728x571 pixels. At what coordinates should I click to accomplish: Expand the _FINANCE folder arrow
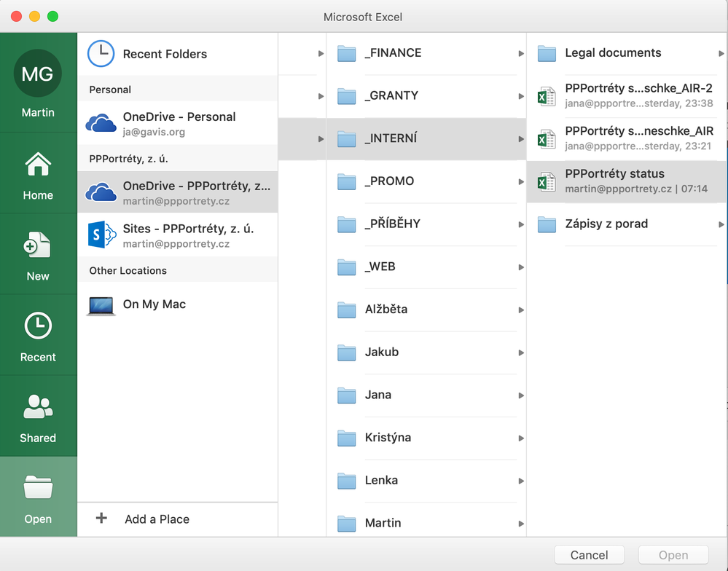click(x=521, y=53)
